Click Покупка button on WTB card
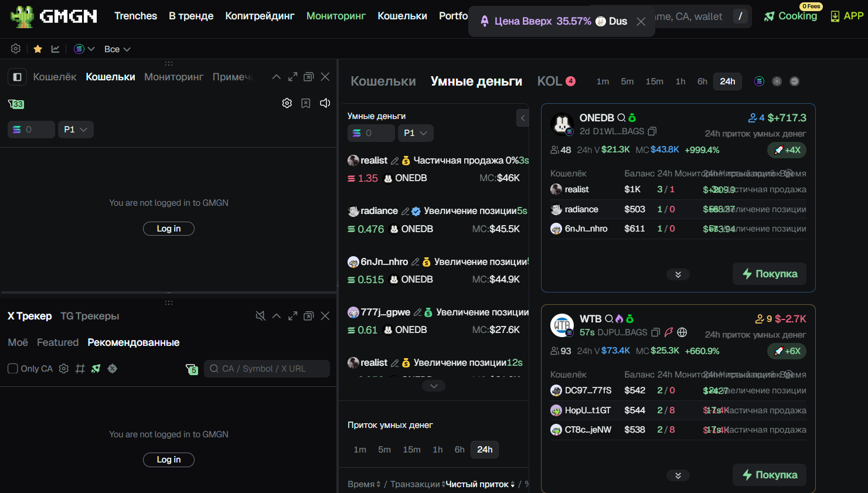 point(770,475)
